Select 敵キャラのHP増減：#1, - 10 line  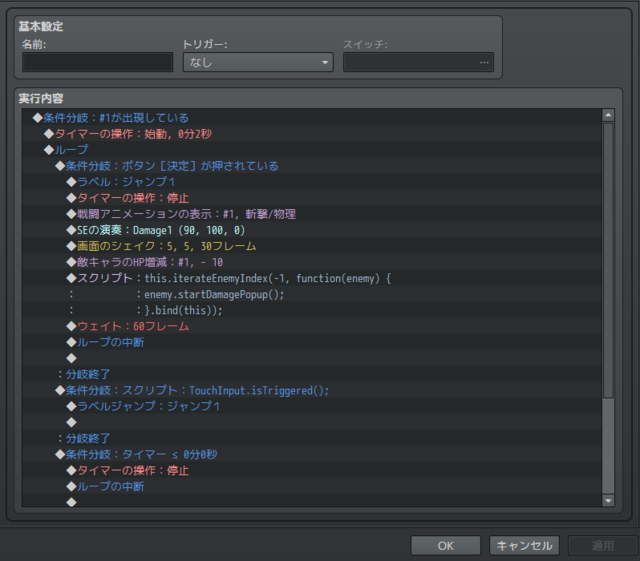(312, 262)
